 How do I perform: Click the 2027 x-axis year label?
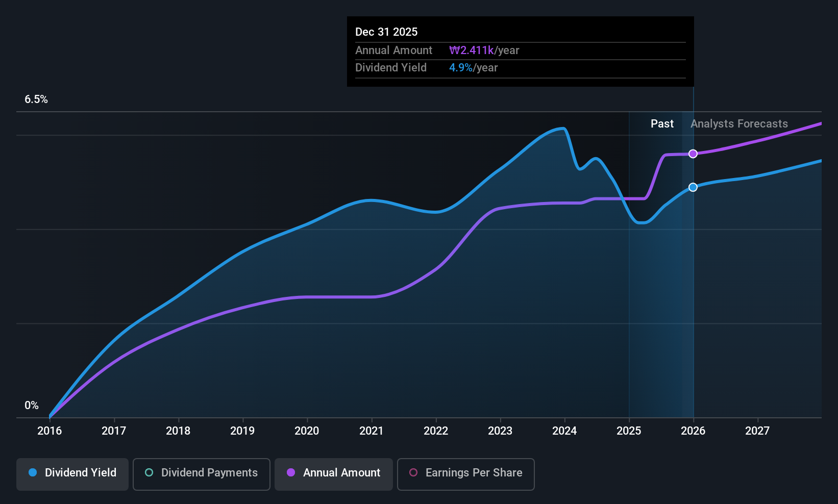(757, 431)
